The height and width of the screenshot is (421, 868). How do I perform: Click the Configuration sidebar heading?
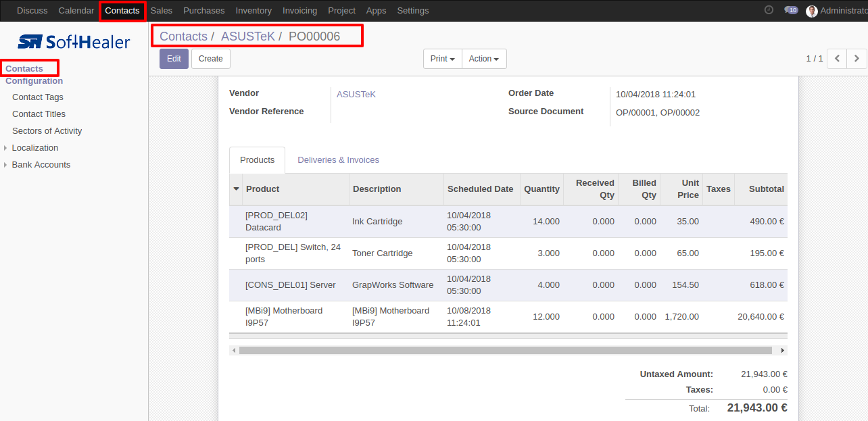pos(34,81)
